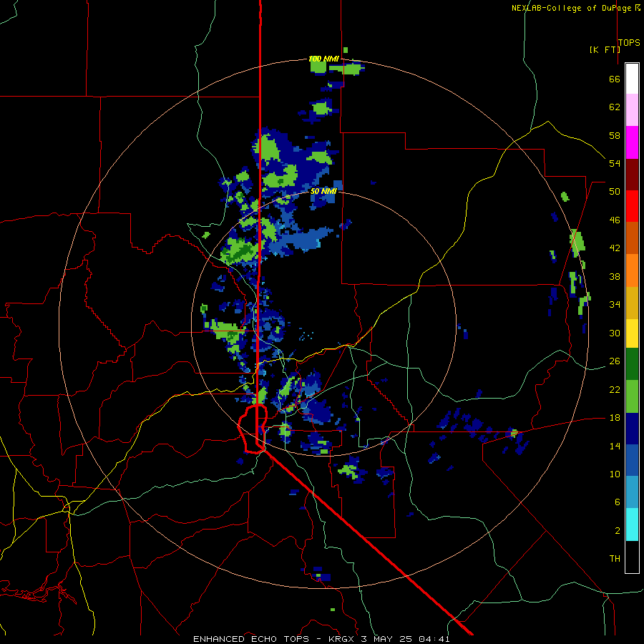The height and width of the screenshot is (644, 644).
Task: Click the legend value 22
Action: click(x=615, y=389)
